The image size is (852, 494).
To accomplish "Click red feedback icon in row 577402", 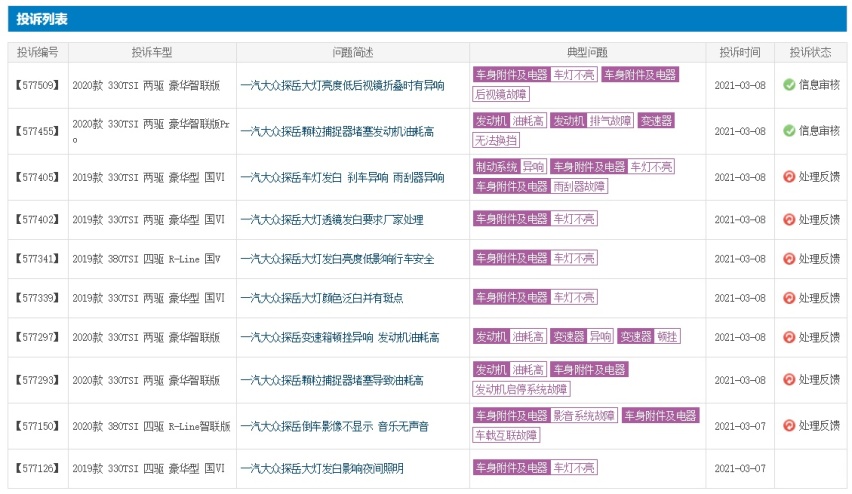I will [789, 220].
